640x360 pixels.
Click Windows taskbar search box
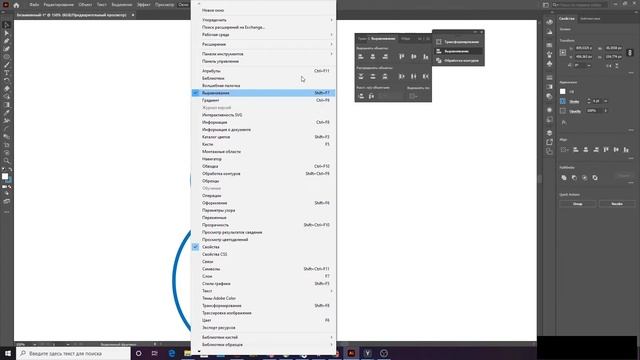(x=73, y=353)
